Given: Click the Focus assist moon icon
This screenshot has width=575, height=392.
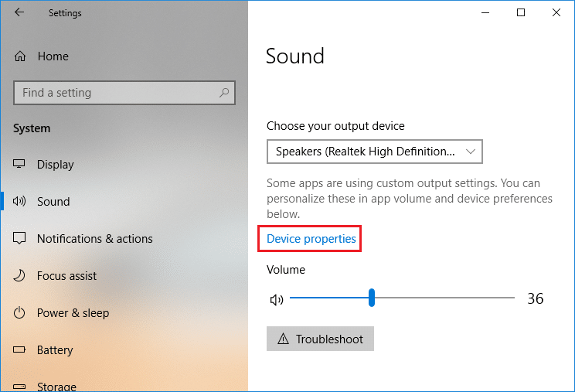Looking at the screenshot, I should [x=20, y=275].
